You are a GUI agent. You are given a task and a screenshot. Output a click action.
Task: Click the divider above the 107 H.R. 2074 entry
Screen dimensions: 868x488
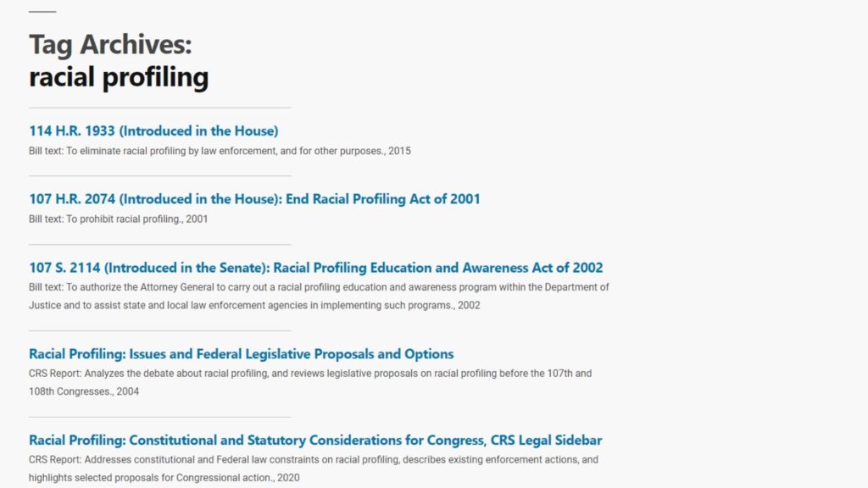(160, 176)
